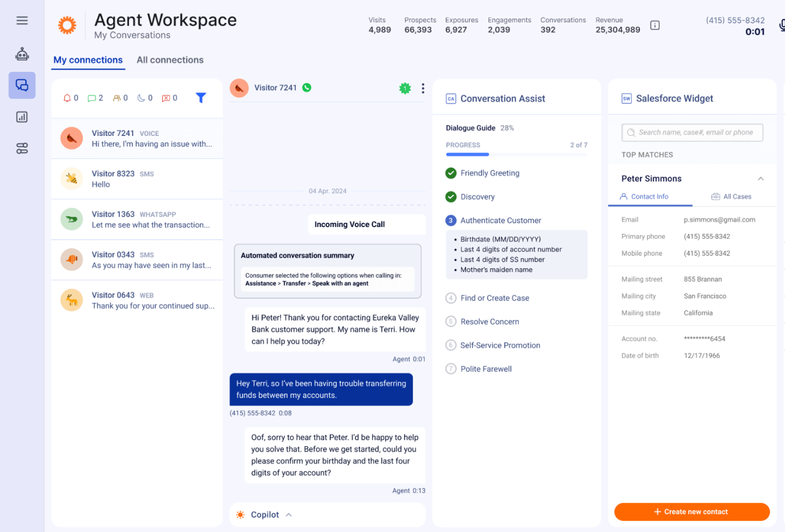Click Visitor 1363 green avatar

click(x=71, y=219)
